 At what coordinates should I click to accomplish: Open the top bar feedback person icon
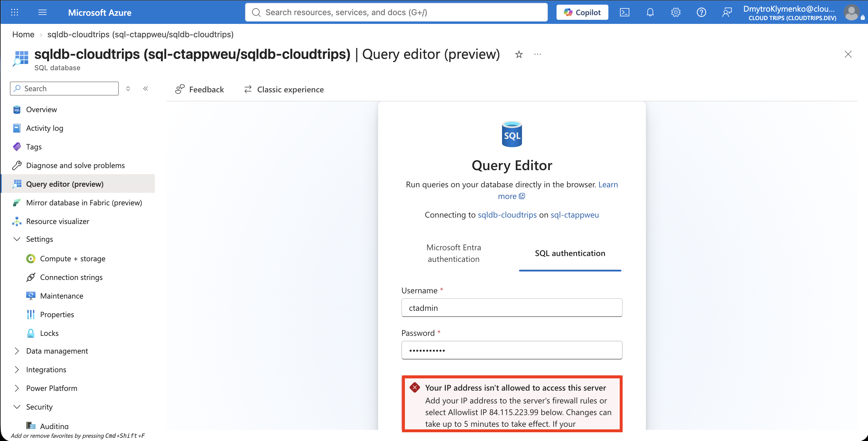pos(727,13)
